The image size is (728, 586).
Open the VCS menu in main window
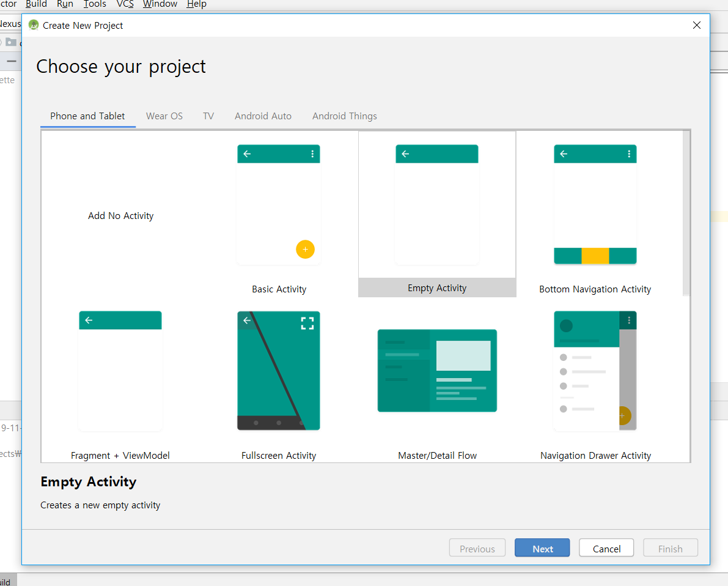125,4
